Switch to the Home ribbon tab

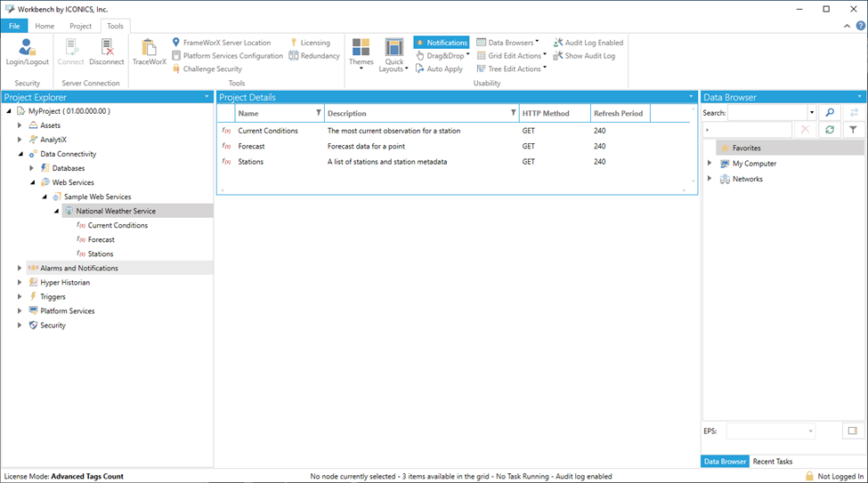[45, 26]
